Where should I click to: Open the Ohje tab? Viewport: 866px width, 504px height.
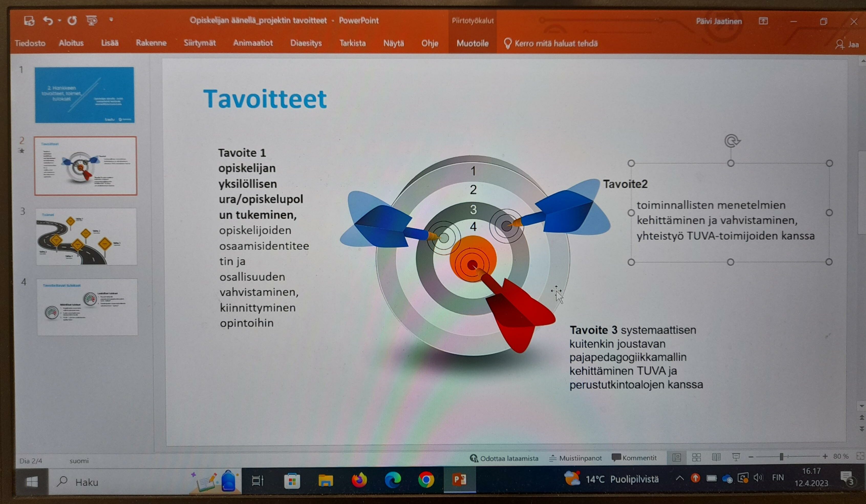(x=430, y=43)
